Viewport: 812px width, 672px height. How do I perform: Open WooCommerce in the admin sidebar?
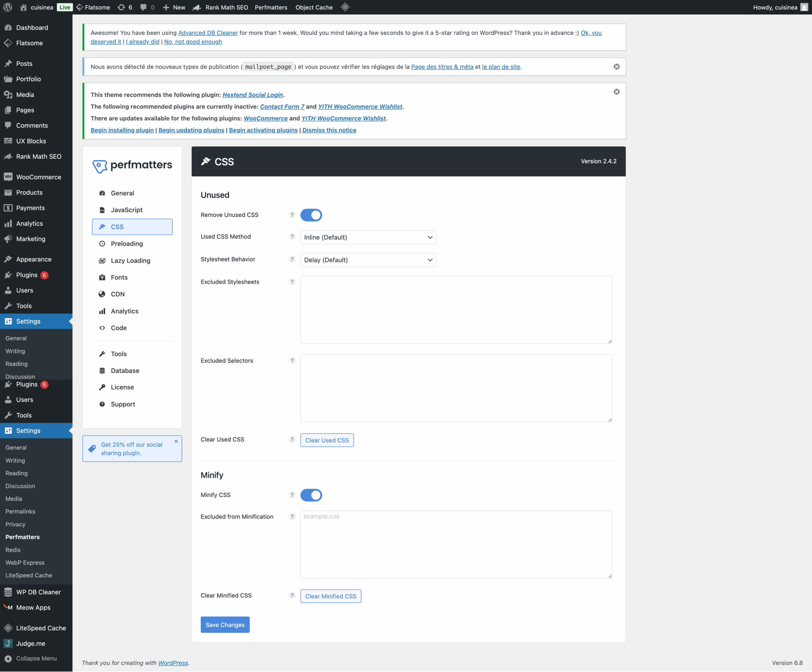point(38,177)
